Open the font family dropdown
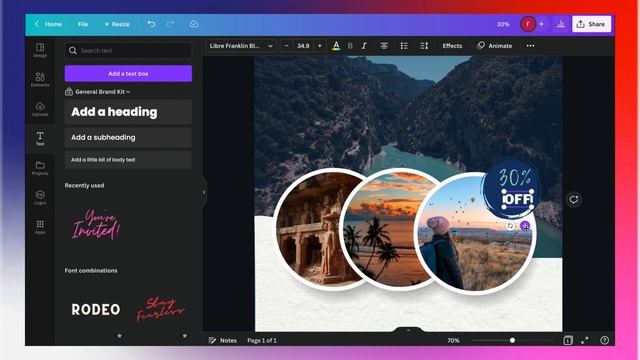The image size is (640, 360). point(241,46)
